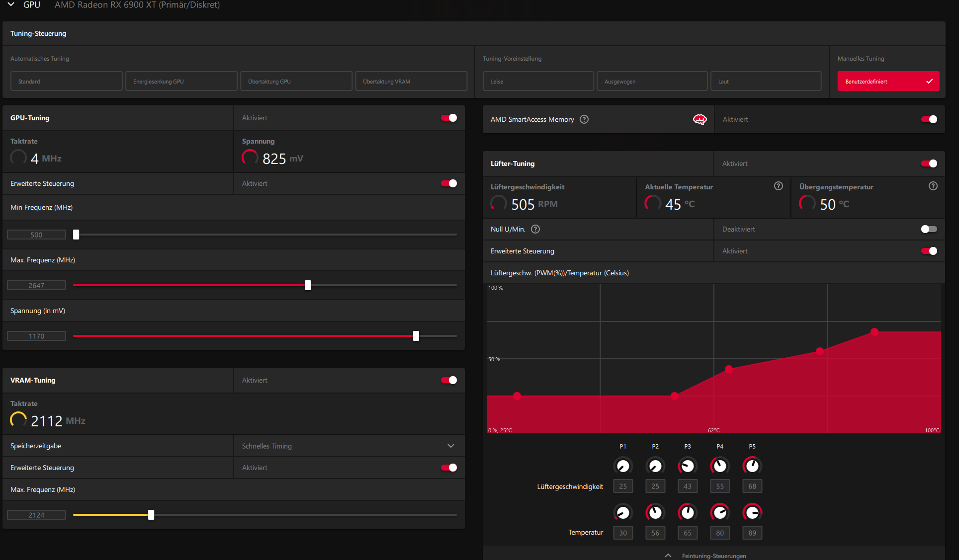Click the AMD SmartAccess Memory help icon
The width and height of the screenshot is (959, 560).
tap(584, 119)
